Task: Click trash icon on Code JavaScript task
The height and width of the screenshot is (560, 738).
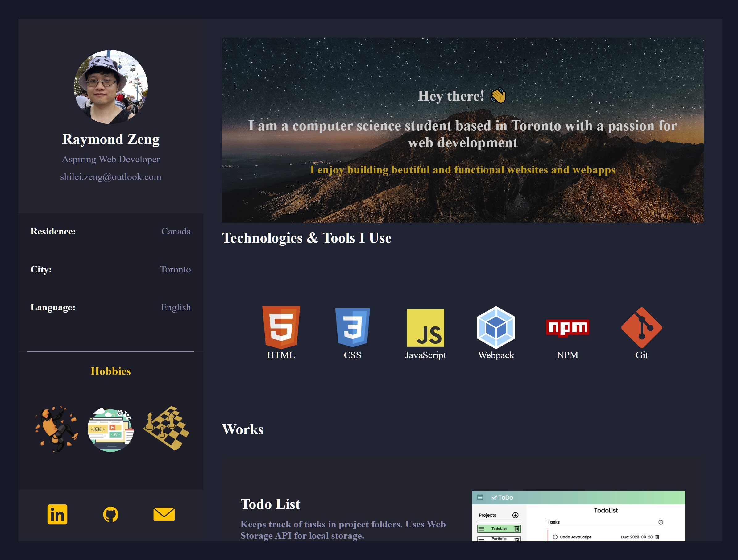Action: tap(657, 537)
